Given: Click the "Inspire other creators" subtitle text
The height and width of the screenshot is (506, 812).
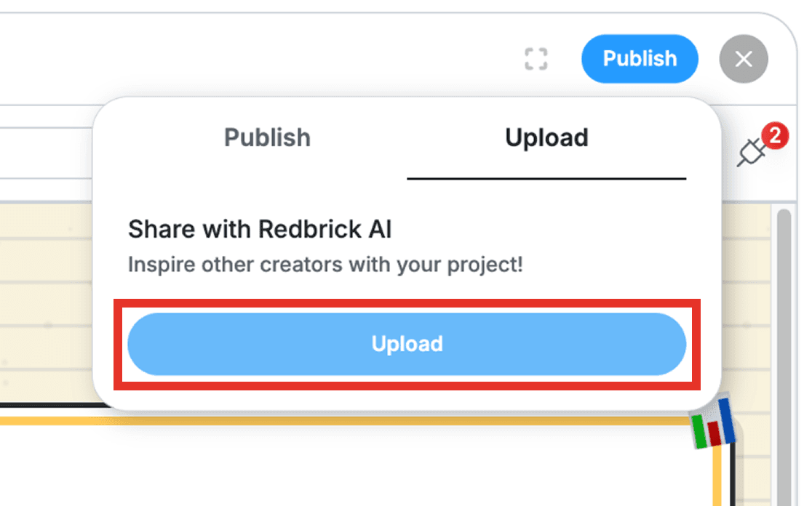Looking at the screenshot, I should pyautogui.click(x=325, y=264).
